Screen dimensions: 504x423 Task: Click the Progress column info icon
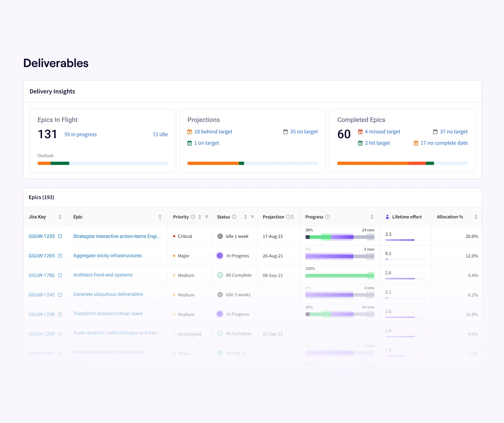point(328,217)
